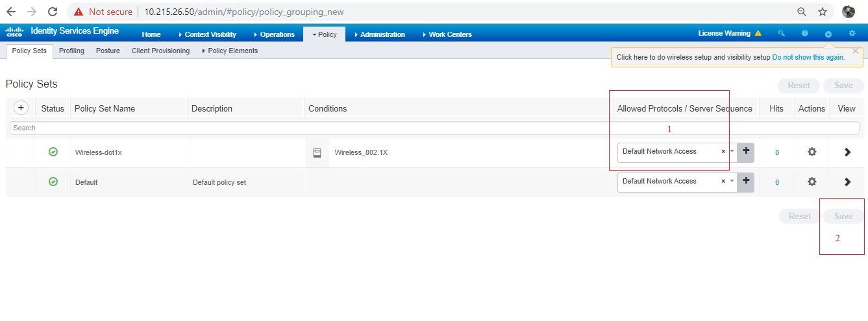
Task: Click the Wireless_802.1X condition
Action: coord(361,153)
